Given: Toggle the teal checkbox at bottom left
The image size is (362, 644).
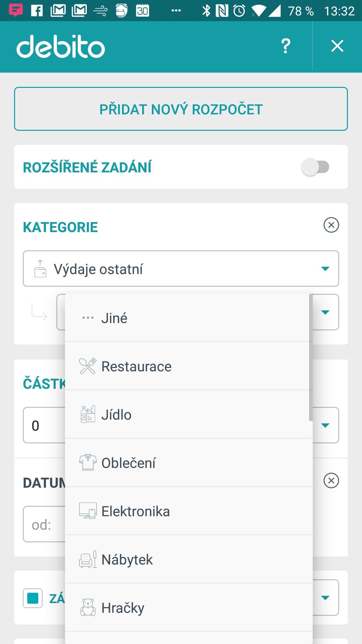Looking at the screenshot, I should (33, 598).
